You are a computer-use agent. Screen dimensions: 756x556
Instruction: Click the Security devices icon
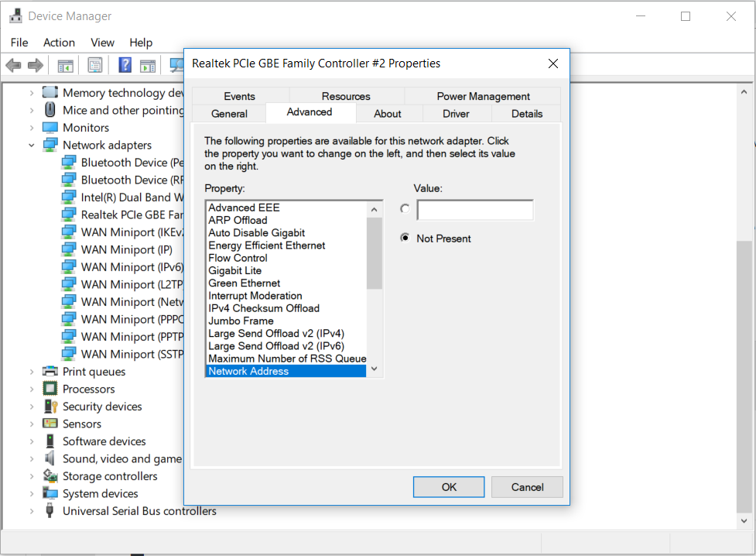point(50,406)
